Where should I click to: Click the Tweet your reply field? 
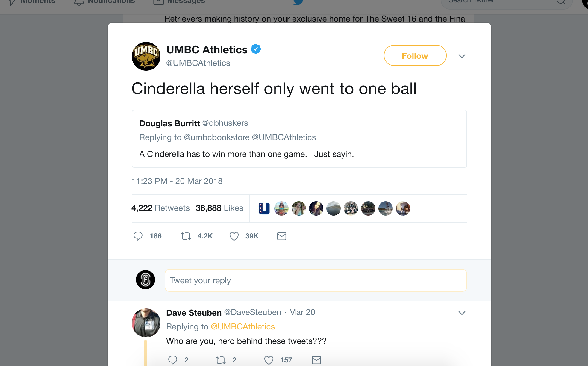click(x=316, y=280)
